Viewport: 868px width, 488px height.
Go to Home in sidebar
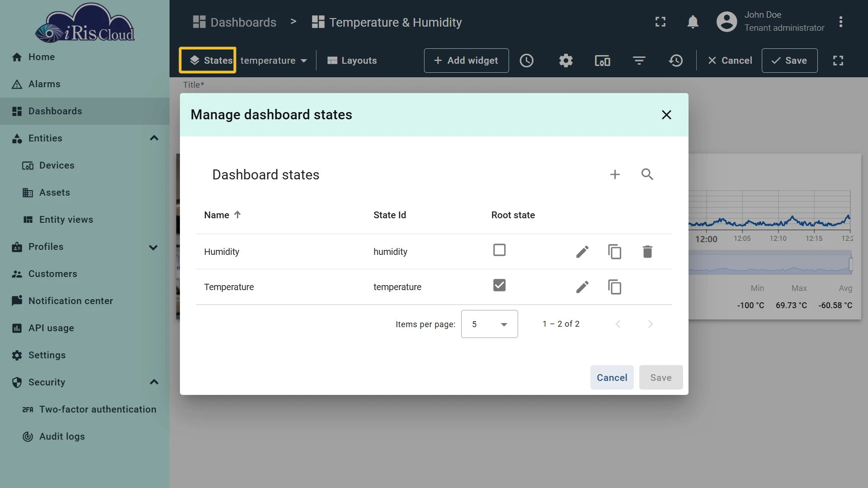coord(85,57)
